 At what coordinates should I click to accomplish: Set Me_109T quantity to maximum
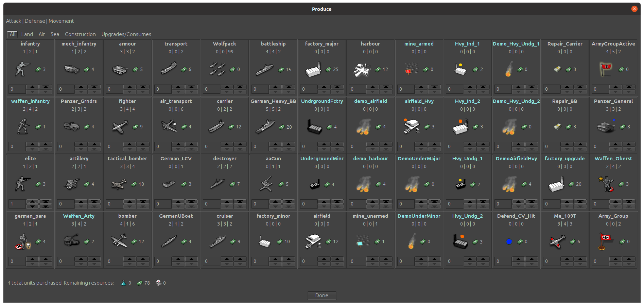tap(580, 259)
